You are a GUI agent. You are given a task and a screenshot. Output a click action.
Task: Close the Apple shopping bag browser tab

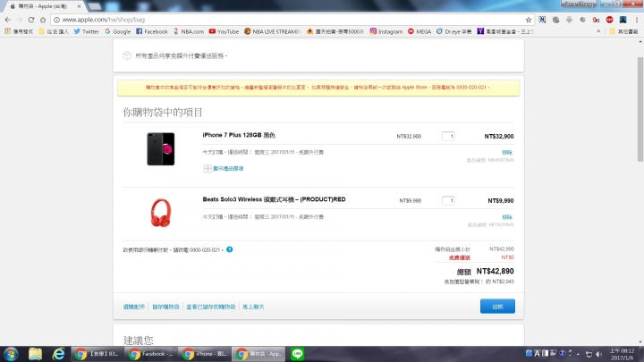click(x=79, y=6)
